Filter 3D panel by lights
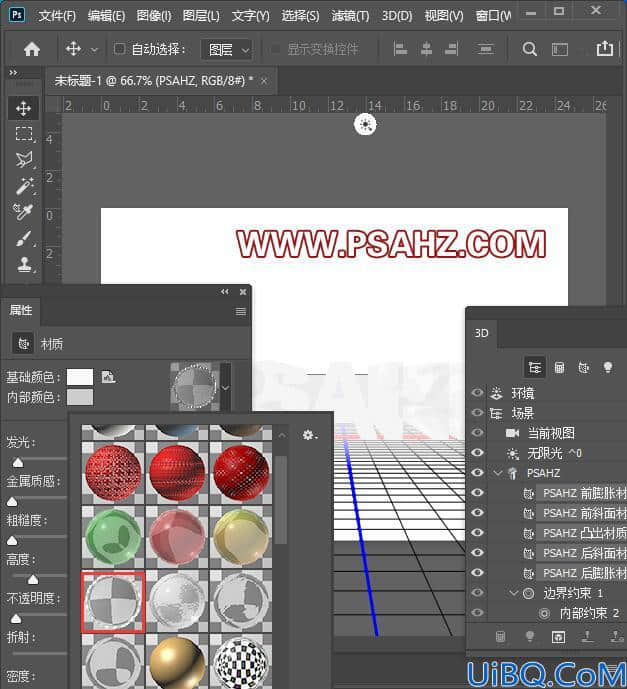The height and width of the screenshot is (689, 627). click(608, 367)
